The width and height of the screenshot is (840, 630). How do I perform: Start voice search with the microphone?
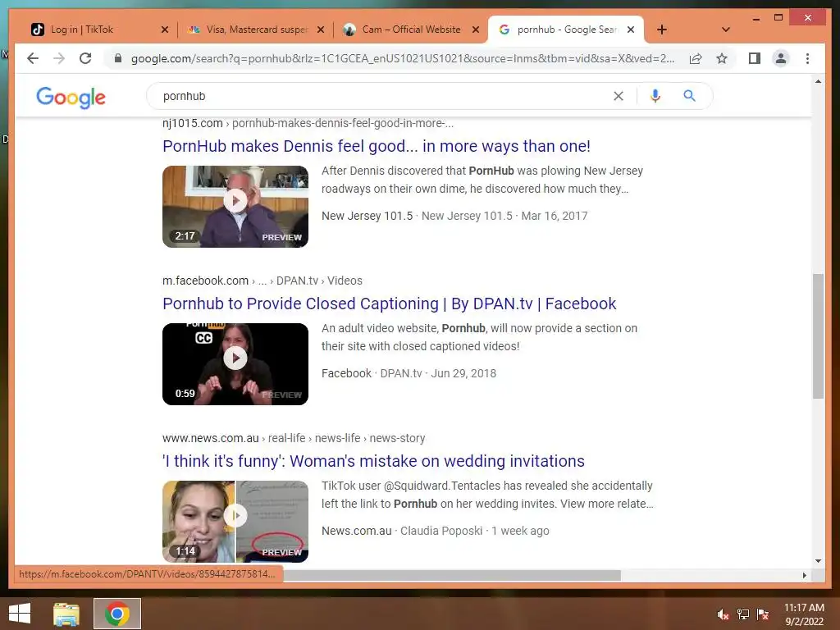655,96
